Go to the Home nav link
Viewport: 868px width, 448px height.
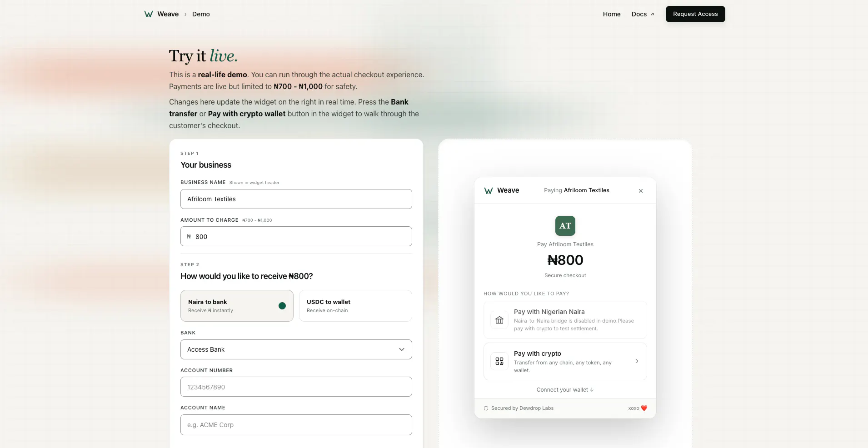click(612, 14)
